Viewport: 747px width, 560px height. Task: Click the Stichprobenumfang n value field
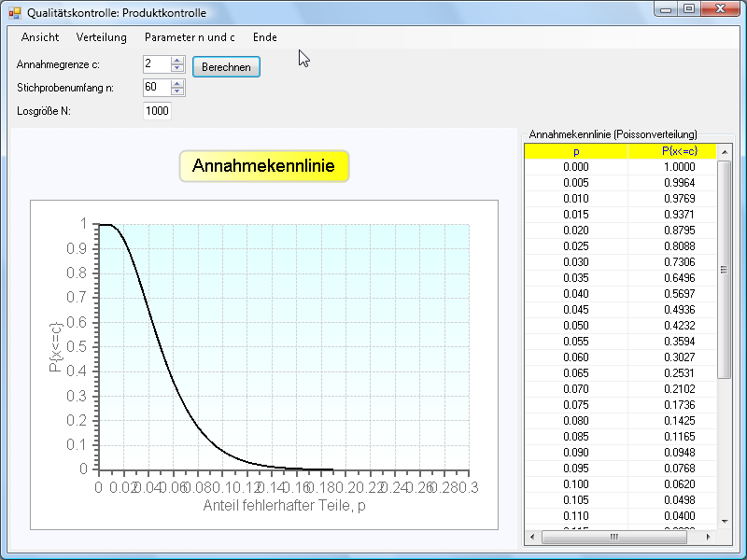pyautogui.click(x=156, y=88)
